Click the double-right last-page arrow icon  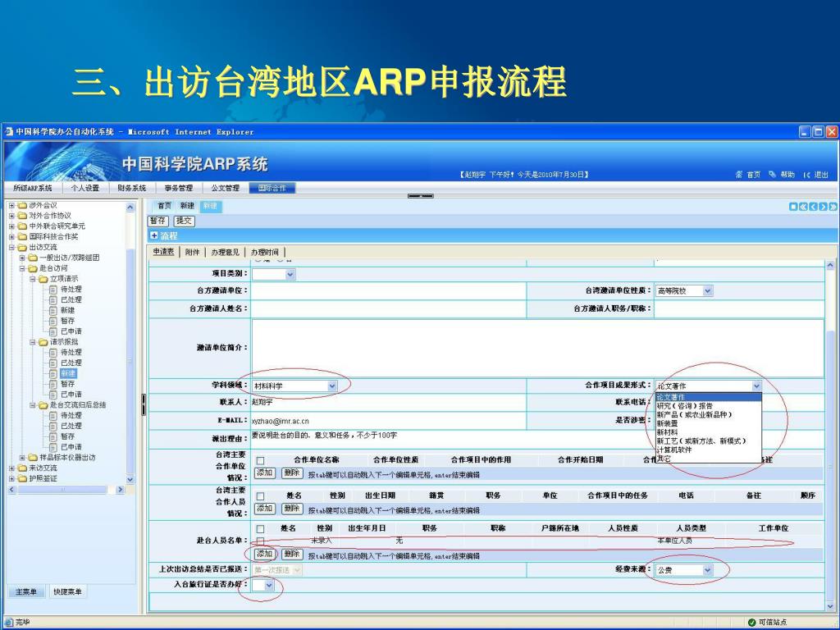coord(833,206)
